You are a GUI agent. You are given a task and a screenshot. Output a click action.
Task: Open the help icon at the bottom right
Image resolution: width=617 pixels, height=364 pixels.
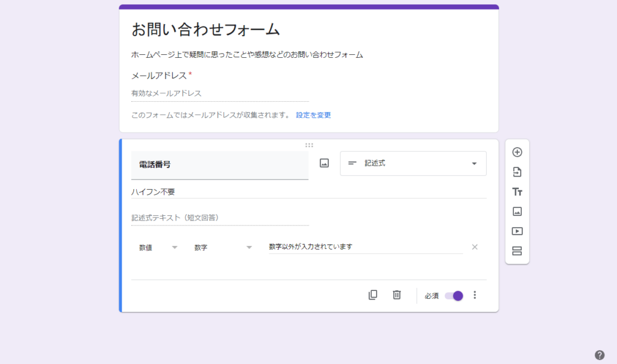(600, 355)
